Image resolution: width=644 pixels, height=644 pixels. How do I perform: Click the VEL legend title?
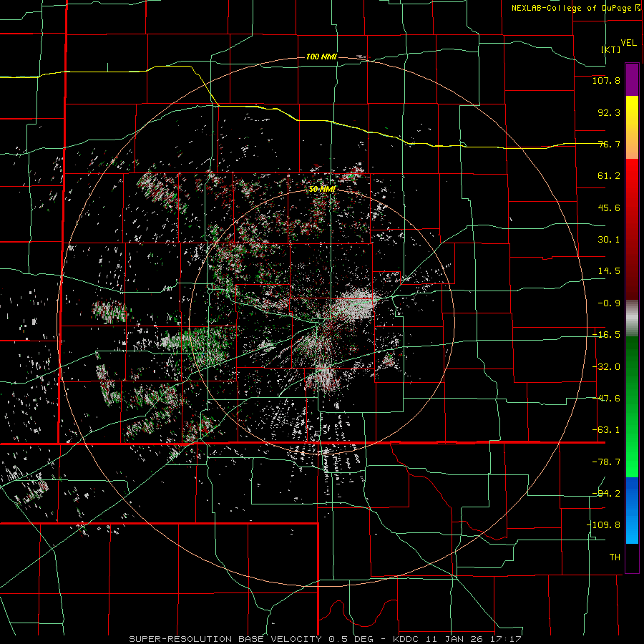(628, 42)
